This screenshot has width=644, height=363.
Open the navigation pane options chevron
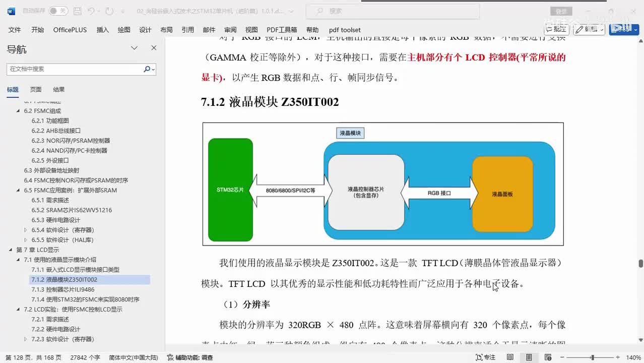pos(135,48)
